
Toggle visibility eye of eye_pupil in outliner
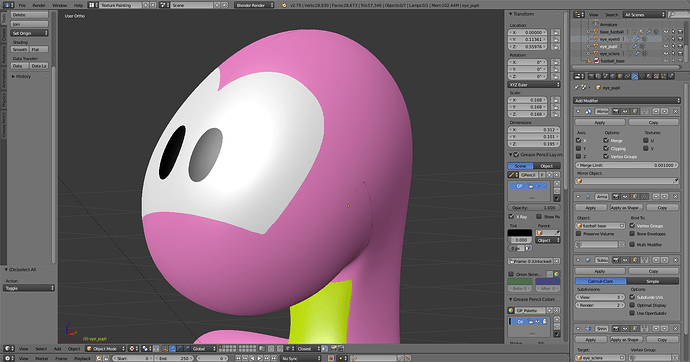[666, 46]
